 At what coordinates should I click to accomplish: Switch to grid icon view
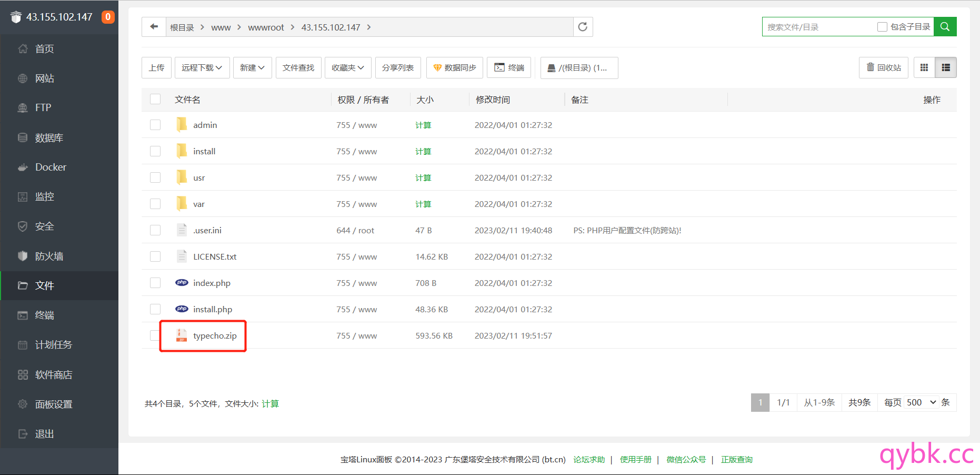point(924,67)
